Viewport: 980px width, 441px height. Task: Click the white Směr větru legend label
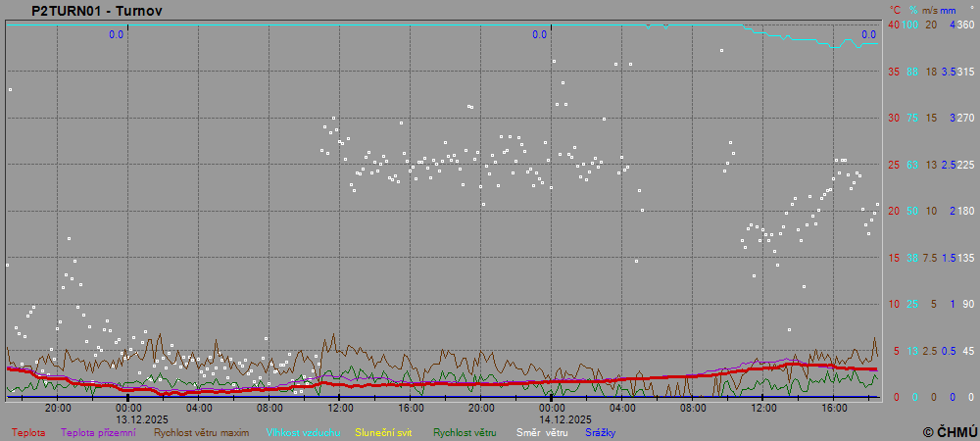[x=542, y=431]
